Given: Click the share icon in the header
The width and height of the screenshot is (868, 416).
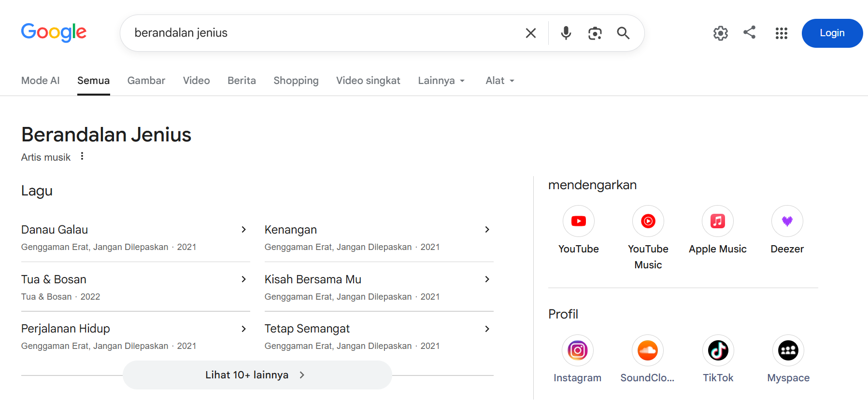Looking at the screenshot, I should (750, 32).
